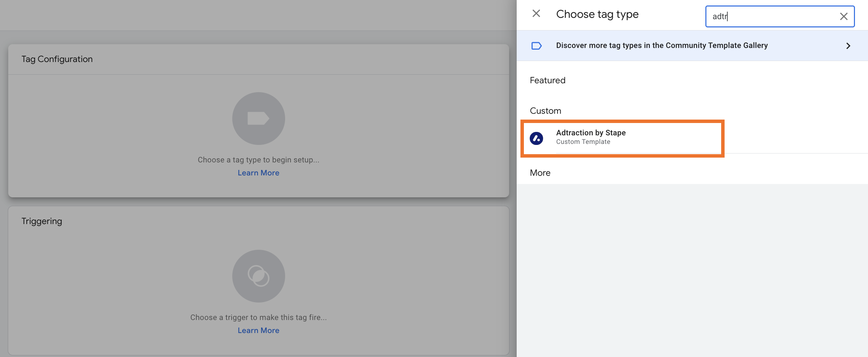Click the "Choose tag type" panel title
The width and height of the screenshot is (868, 357).
[597, 14]
